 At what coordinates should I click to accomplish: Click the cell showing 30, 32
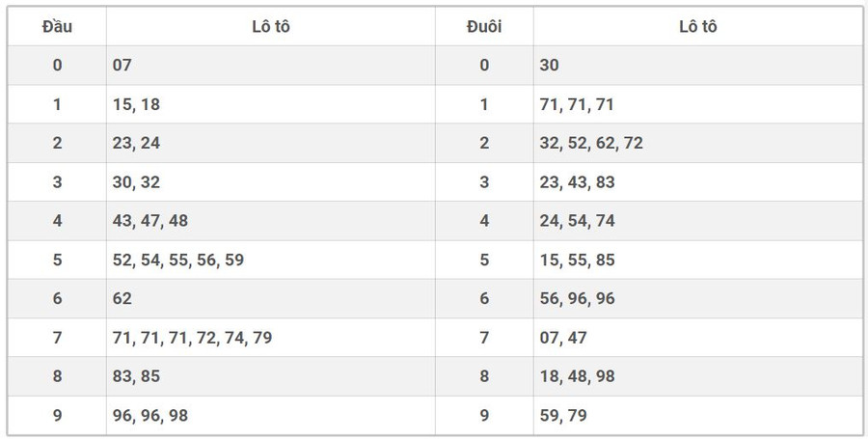pyautogui.click(x=136, y=181)
